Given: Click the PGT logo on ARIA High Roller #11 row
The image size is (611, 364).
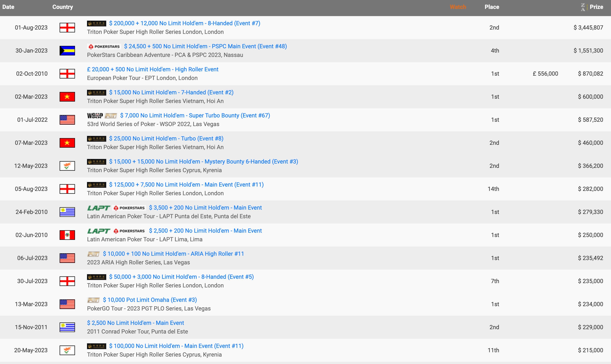Looking at the screenshot, I should coord(94,254).
